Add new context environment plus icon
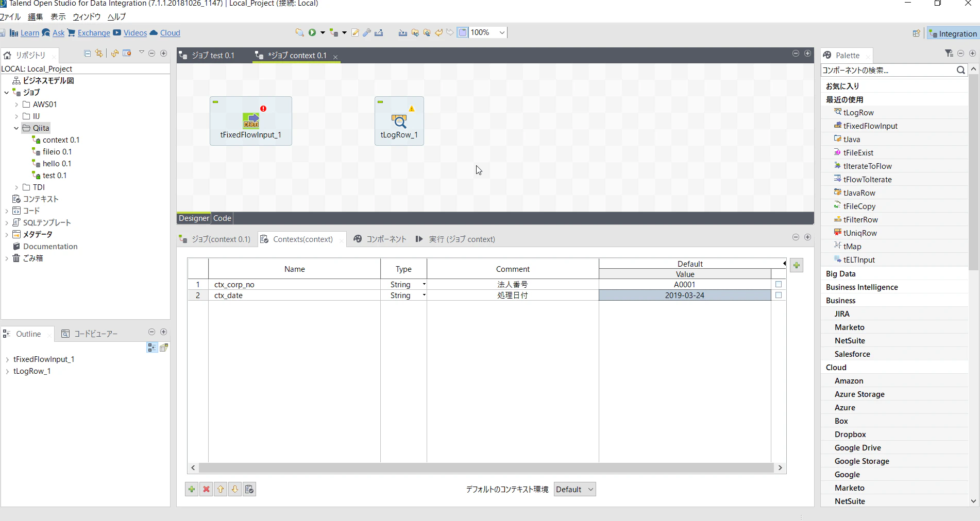 point(797,265)
